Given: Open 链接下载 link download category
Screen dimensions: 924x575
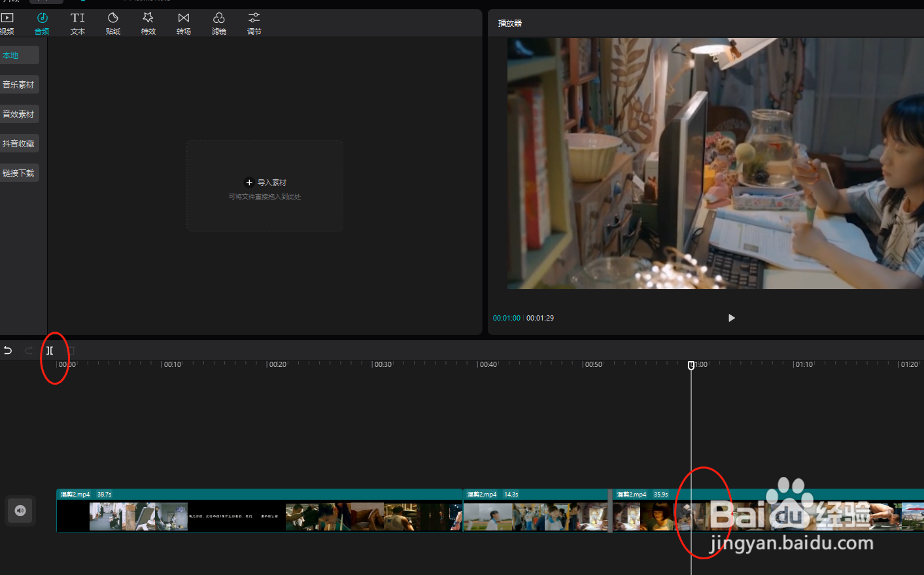Looking at the screenshot, I should (19, 173).
